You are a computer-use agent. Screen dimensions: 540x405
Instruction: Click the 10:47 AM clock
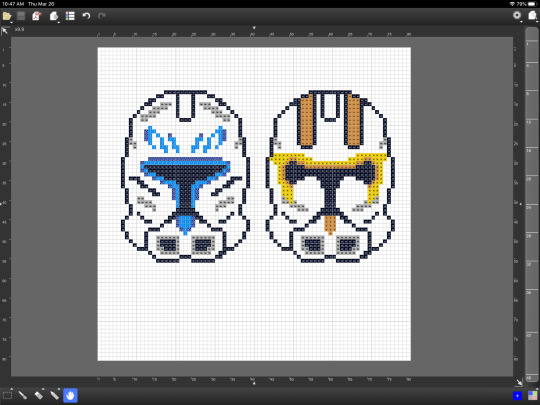point(13,4)
